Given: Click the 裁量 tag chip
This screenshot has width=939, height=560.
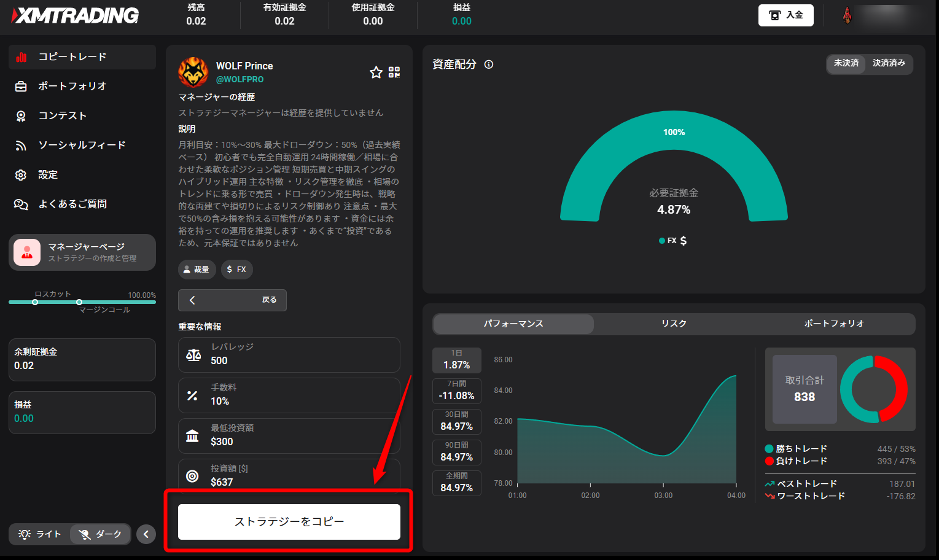Looking at the screenshot, I should (197, 270).
